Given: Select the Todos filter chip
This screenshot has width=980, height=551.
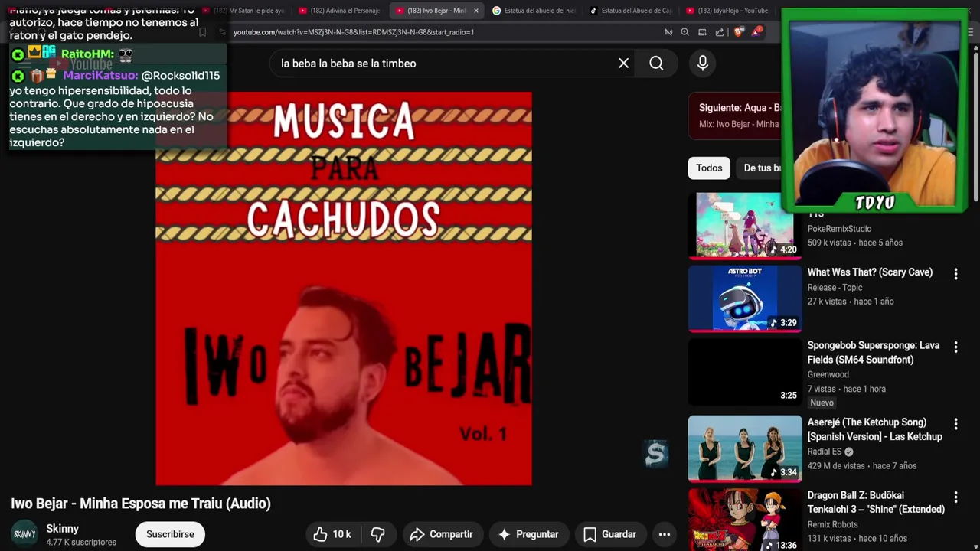Looking at the screenshot, I should [x=709, y=168].
